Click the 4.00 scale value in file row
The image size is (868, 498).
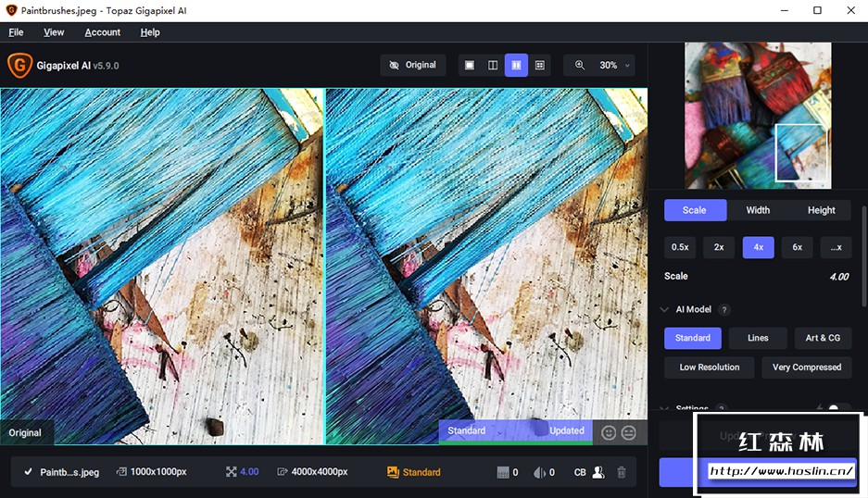[249, 472]
